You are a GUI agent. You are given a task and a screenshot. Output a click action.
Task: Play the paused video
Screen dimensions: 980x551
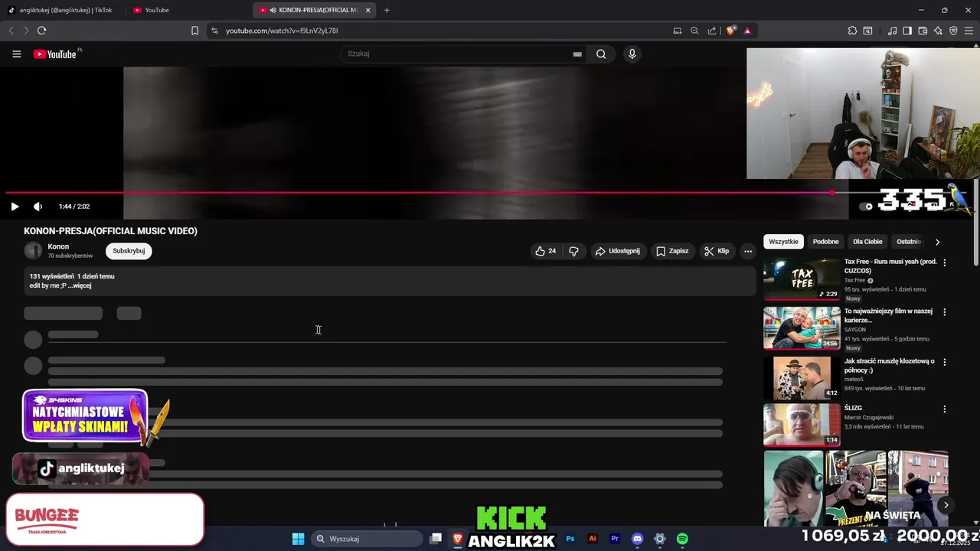[x=15, y=207]
